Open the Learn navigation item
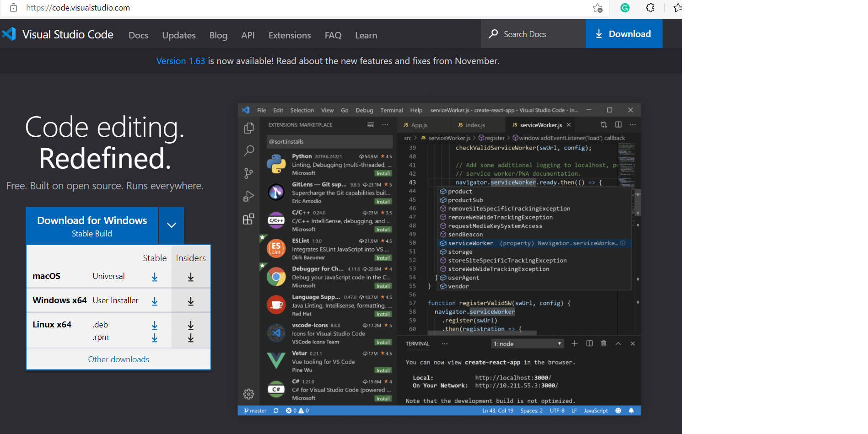Viewport: 868px width, 434px height. coord(366,35)
